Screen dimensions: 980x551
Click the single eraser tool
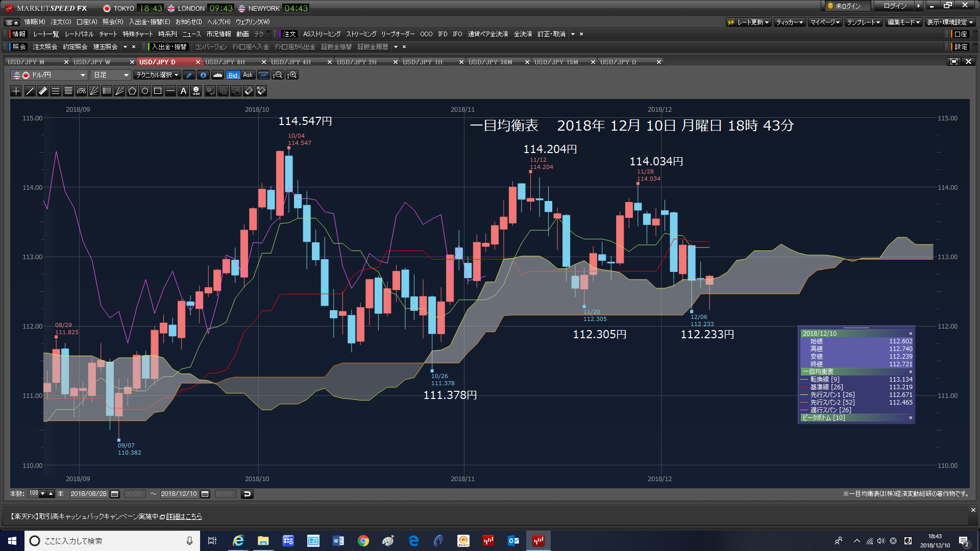coord(249,91)
